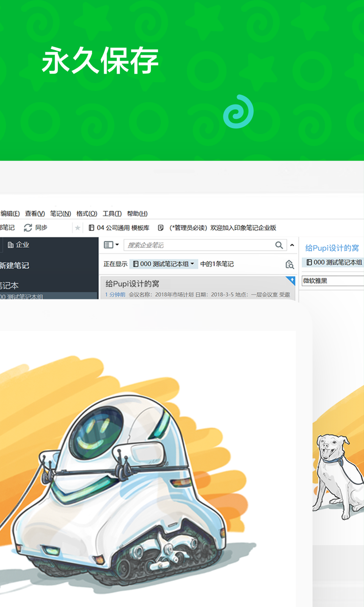Click the 正在显示 label
This screenshot has height=607, width=364.
coord(115,264)
